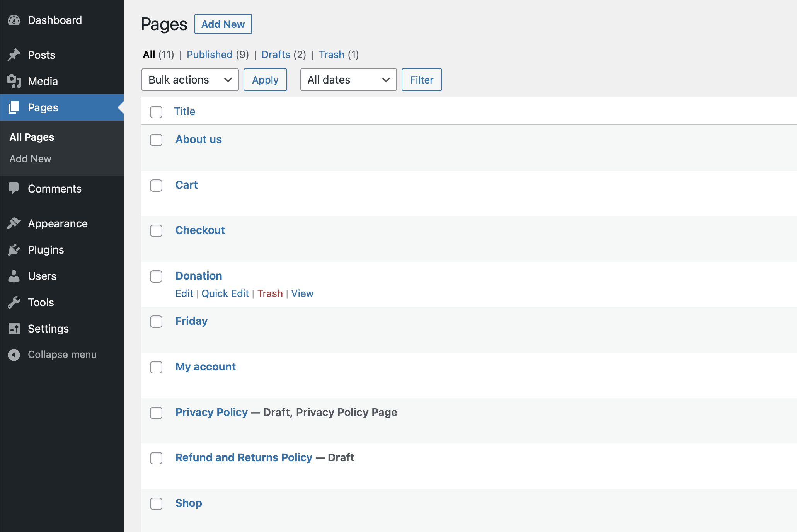The height and width of the screenshot is (532, 797).
Task: Open Quick Edit for Donation page
Action: [x=225, y=293]
